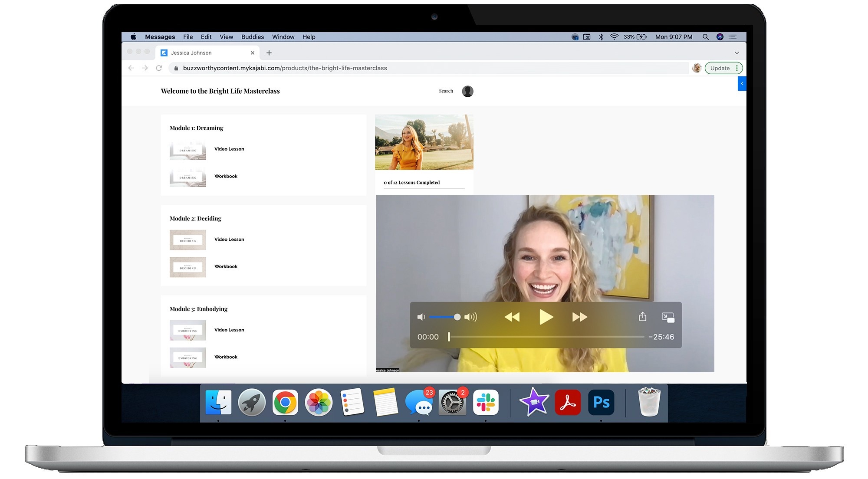This screenshot has height=479, width=868.
Task: Click the share icon in video controls
Action: pos(643,317)
